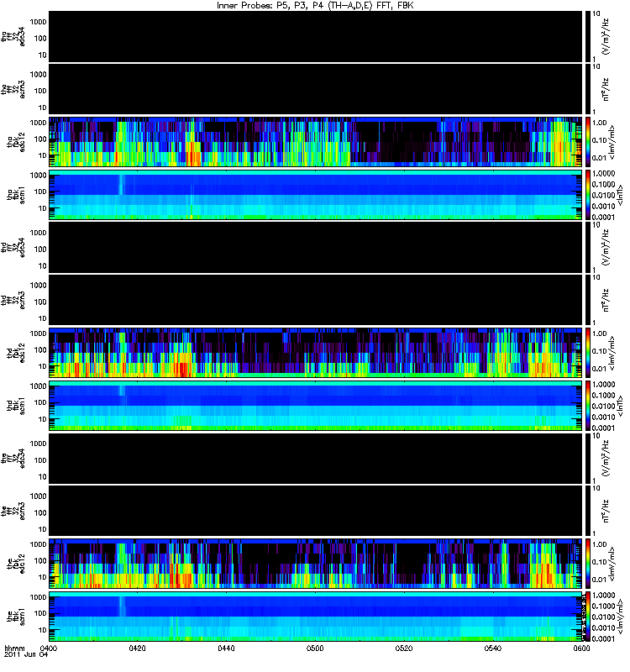Click the 0.10 value on the fbk edc12 colorbar

coord(600,562)
